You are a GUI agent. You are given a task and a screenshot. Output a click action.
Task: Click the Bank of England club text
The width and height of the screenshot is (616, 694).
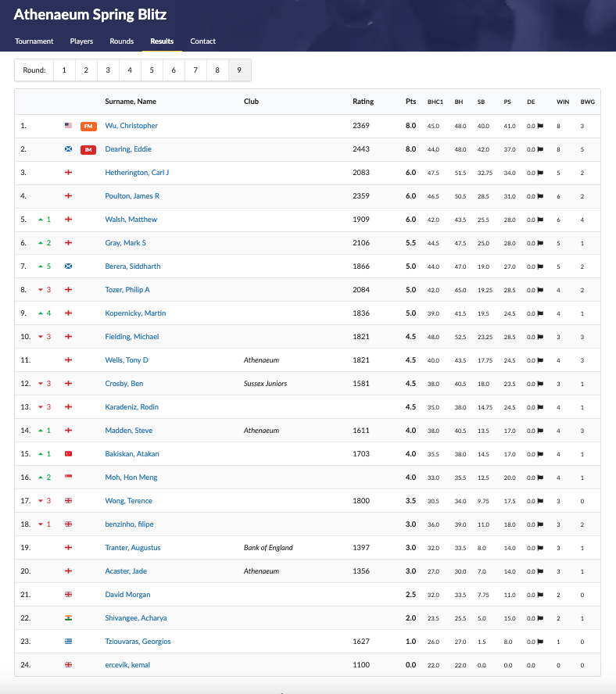click(x=268, y=548)
